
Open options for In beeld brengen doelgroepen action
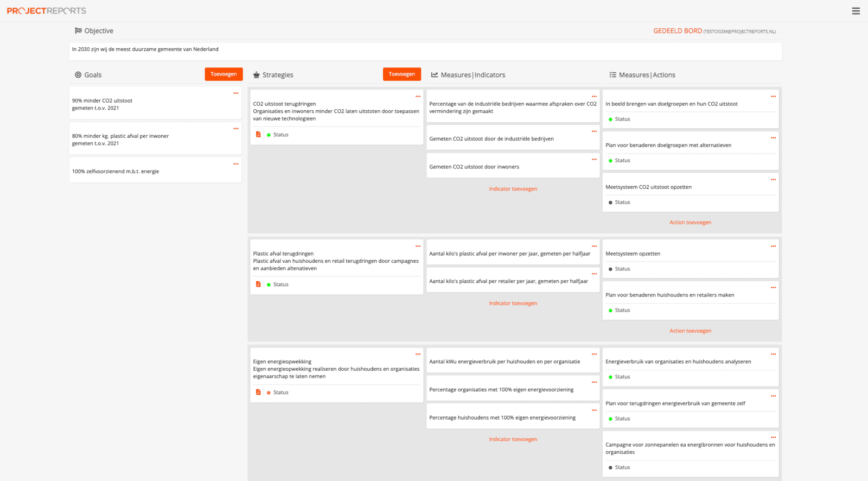pyautogui.click(x=773, y=97)
